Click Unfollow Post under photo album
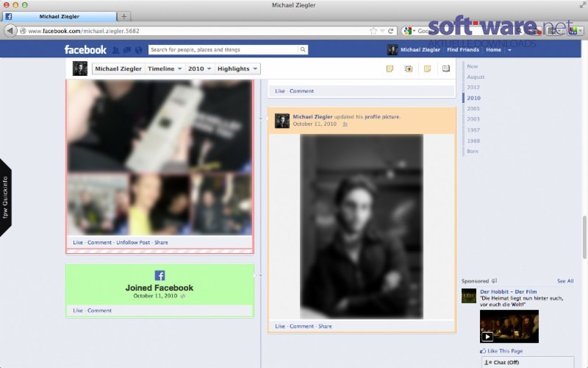The width and height of the screenshot is (588, 368). pos(133,243)
